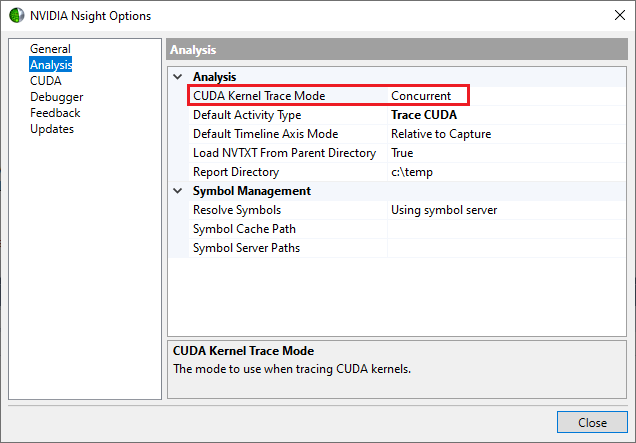The width and height of the screenshot is (636, 443).
Task: Change the Relative to Capture value
Action: click(441, 134)
